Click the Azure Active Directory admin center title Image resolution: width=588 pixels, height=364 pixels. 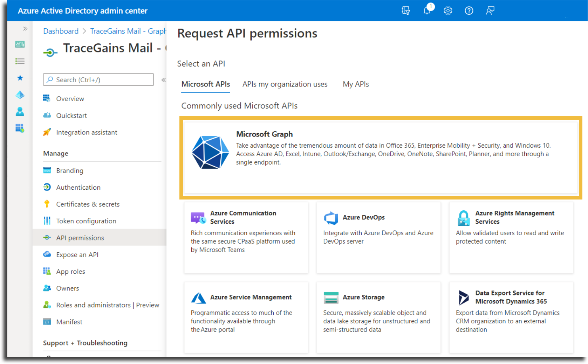(83, 11)
